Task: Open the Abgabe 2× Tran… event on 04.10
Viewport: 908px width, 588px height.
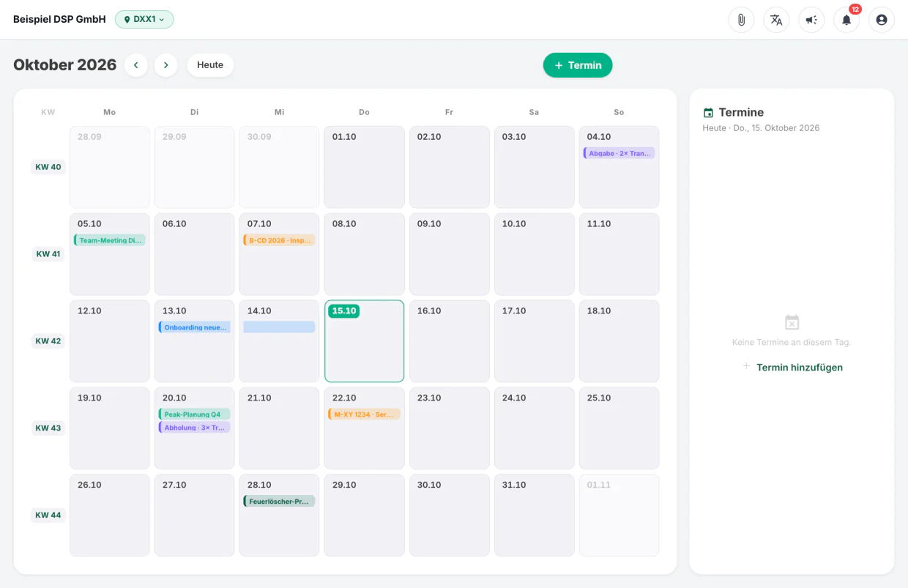Action: point(619,153)
